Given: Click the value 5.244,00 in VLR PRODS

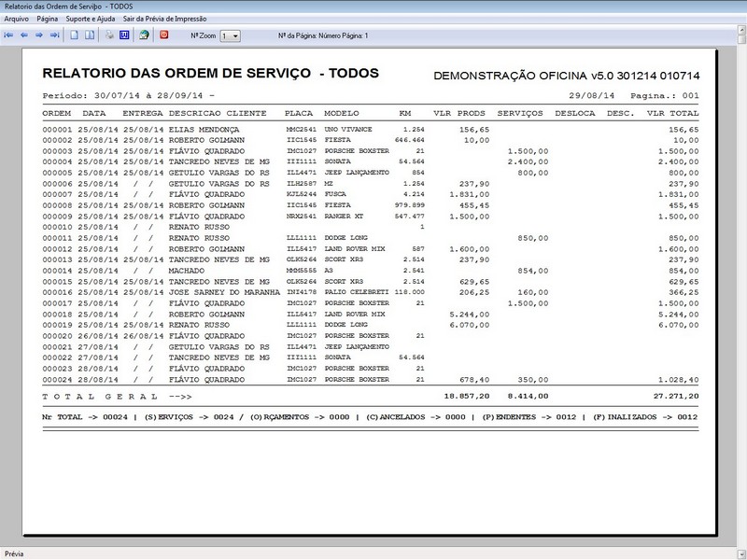Looking at the screenshot, I should (x=470, y=315).
